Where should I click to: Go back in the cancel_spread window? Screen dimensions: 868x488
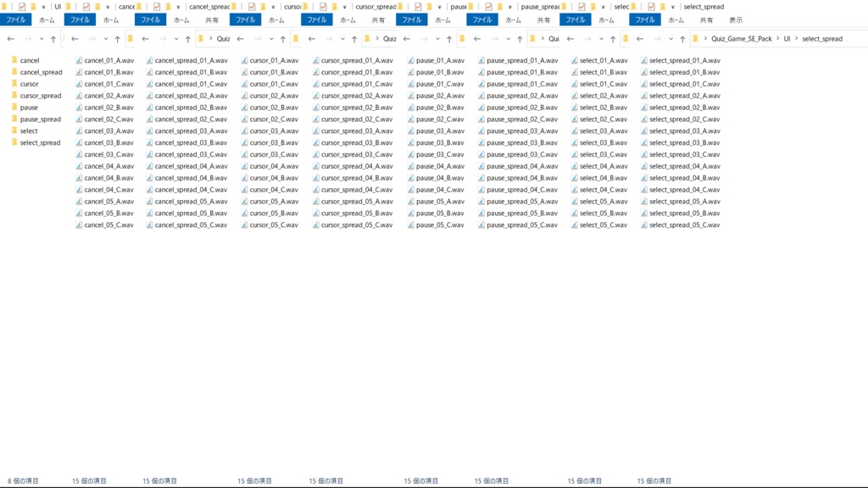tap(145, 39)
